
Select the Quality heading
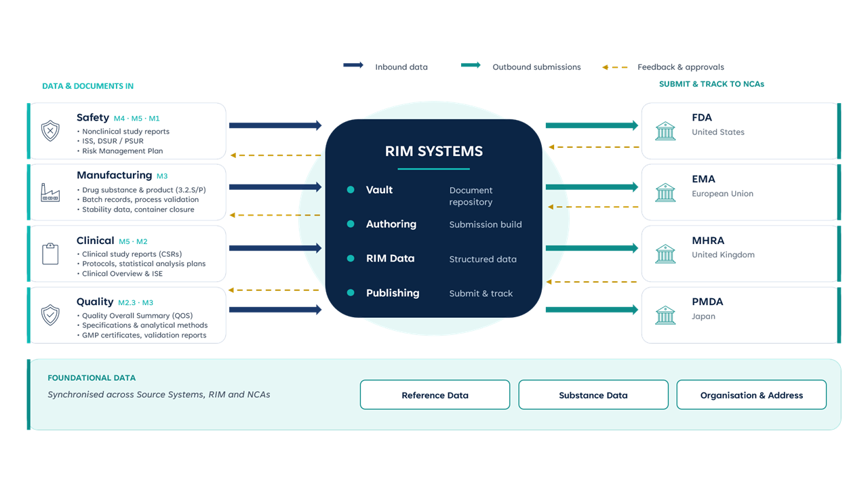(x=95, y=302)
